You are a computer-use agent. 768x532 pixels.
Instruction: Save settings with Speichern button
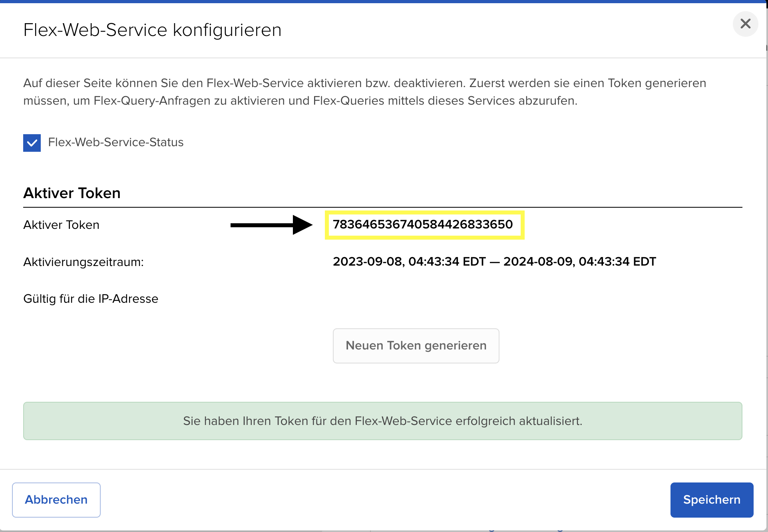click(x=712, y=500)
